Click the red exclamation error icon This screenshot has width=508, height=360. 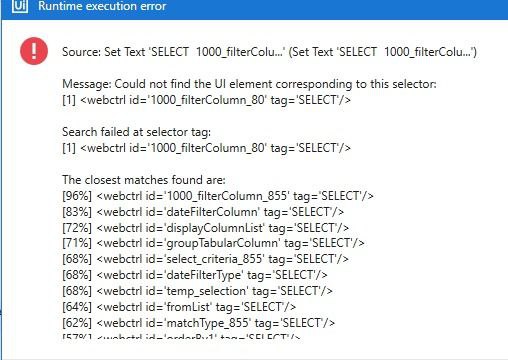34,51
